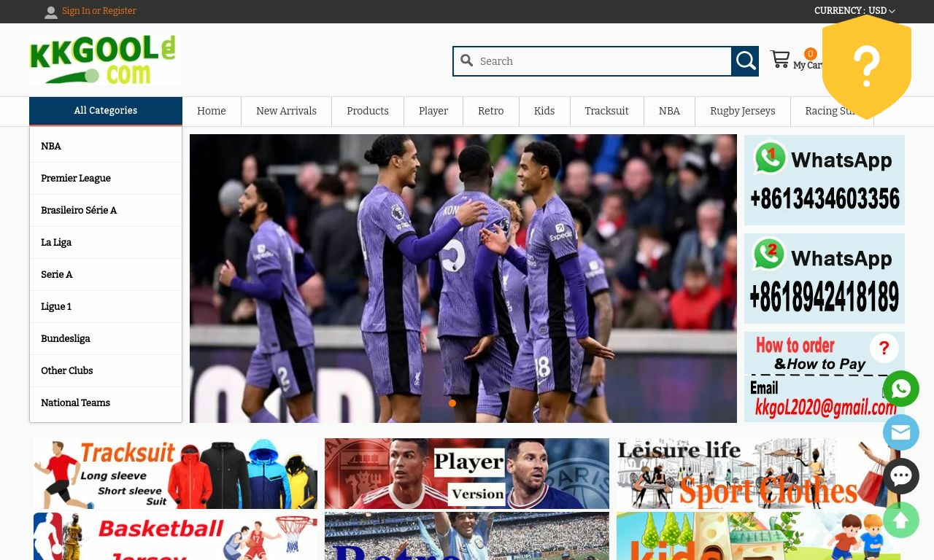Open How to order & How to Pay banner
The image size is (934, 560).
(x=825, y=377)
